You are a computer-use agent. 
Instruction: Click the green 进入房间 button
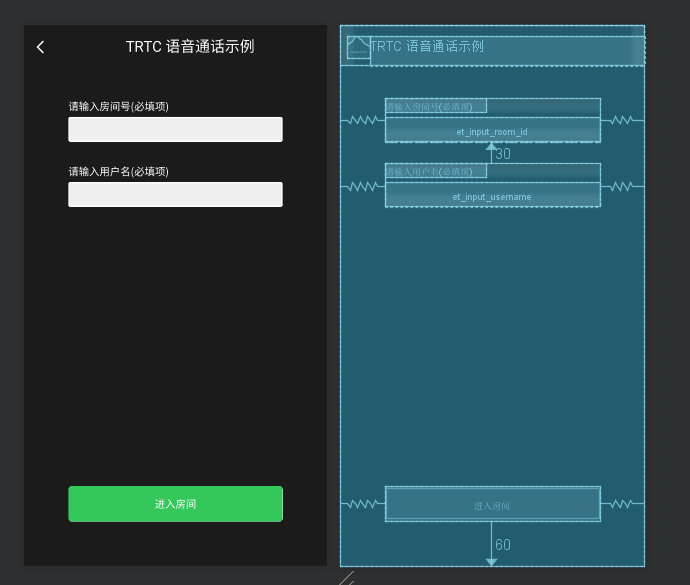175,504
